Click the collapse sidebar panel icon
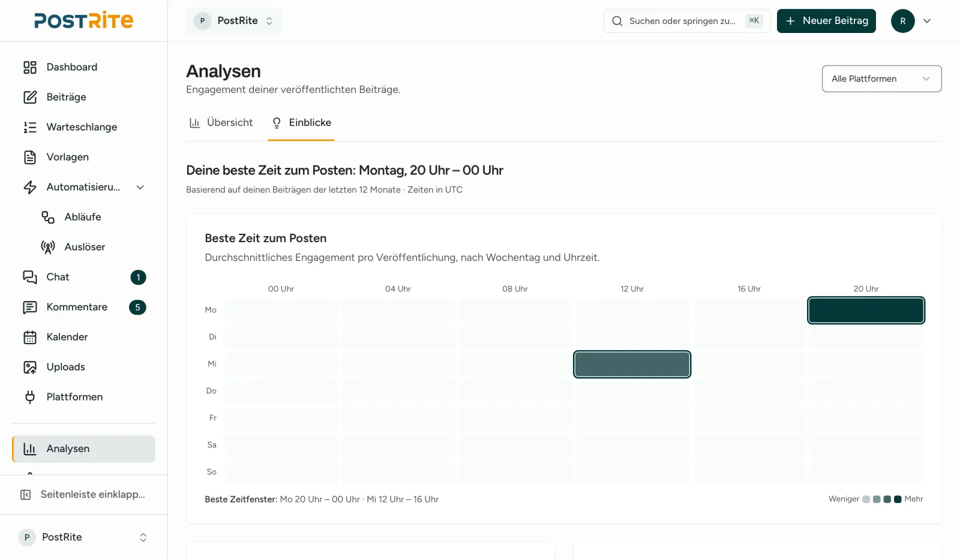 point(26,495)
